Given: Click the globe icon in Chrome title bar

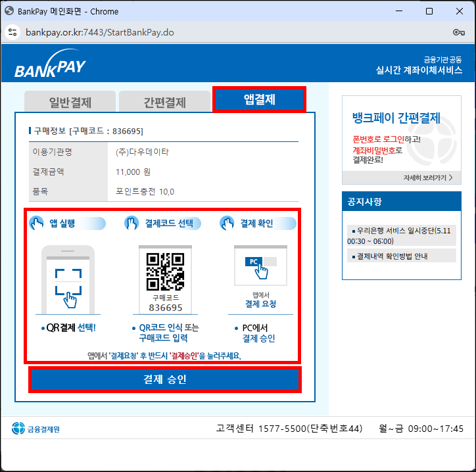Looking at the screenshot, I should pyautogui.click(x=9, y=11).
